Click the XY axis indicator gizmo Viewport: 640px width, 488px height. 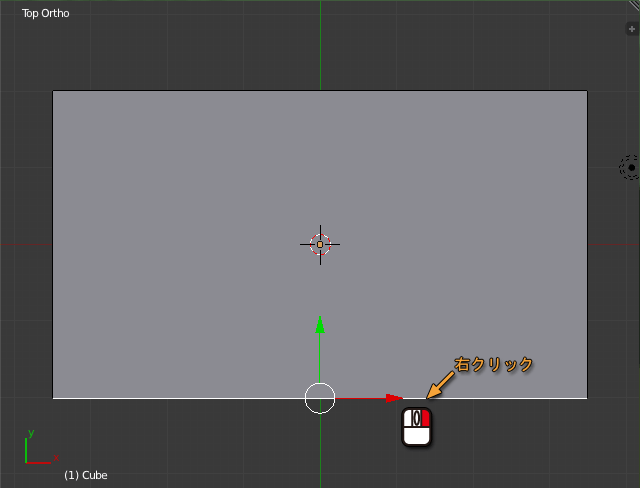[x=35, y=450]
